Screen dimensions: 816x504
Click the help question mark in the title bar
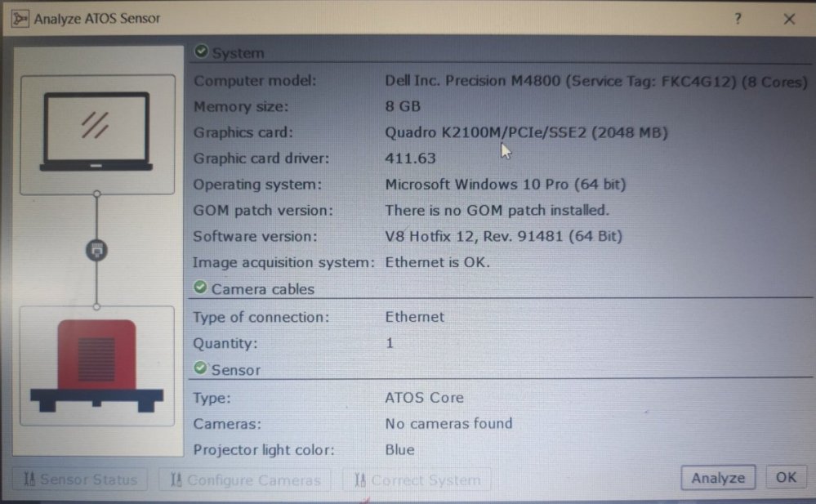point(738,19)
